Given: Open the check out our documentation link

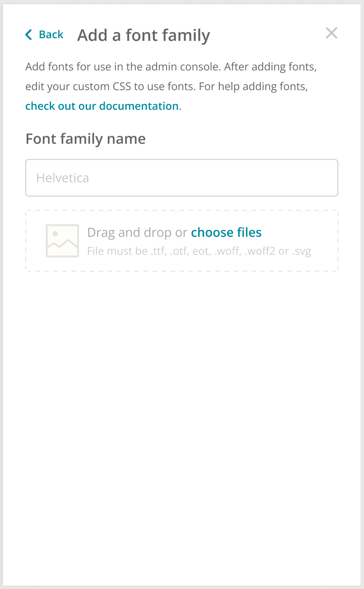Looking at the screenshot, I should (x=102, y=106).
